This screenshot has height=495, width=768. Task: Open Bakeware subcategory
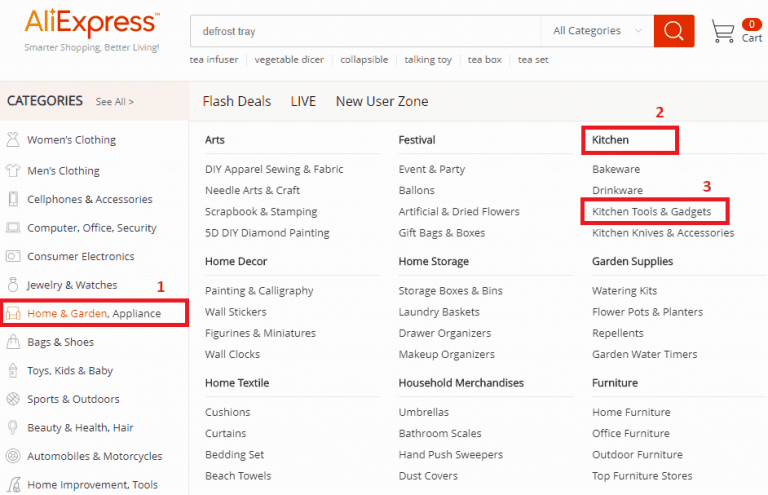tap(616, 169)
